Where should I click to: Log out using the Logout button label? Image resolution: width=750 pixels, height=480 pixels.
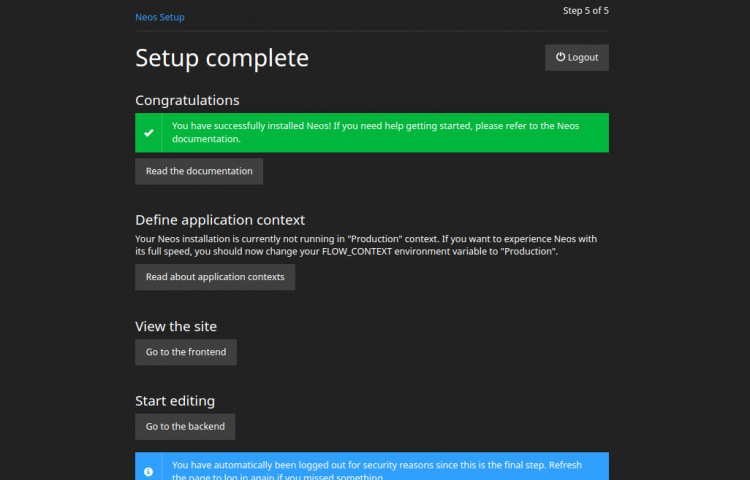point(583,58)
